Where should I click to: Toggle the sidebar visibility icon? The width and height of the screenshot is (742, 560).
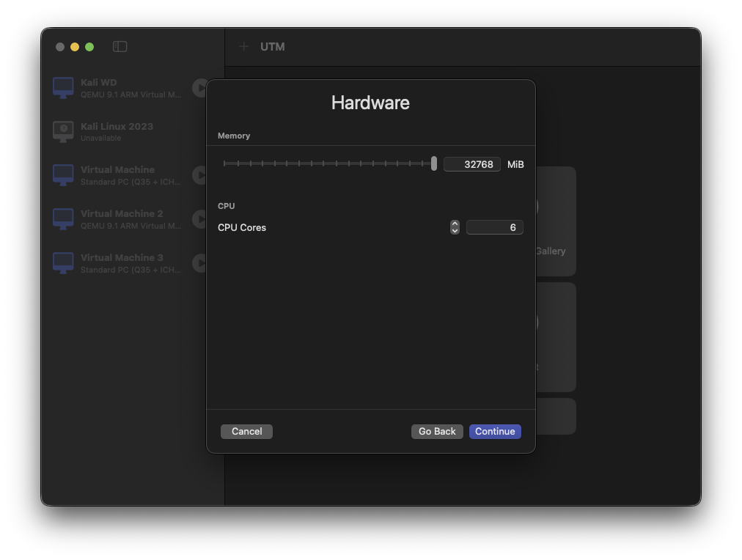(120, 47)
